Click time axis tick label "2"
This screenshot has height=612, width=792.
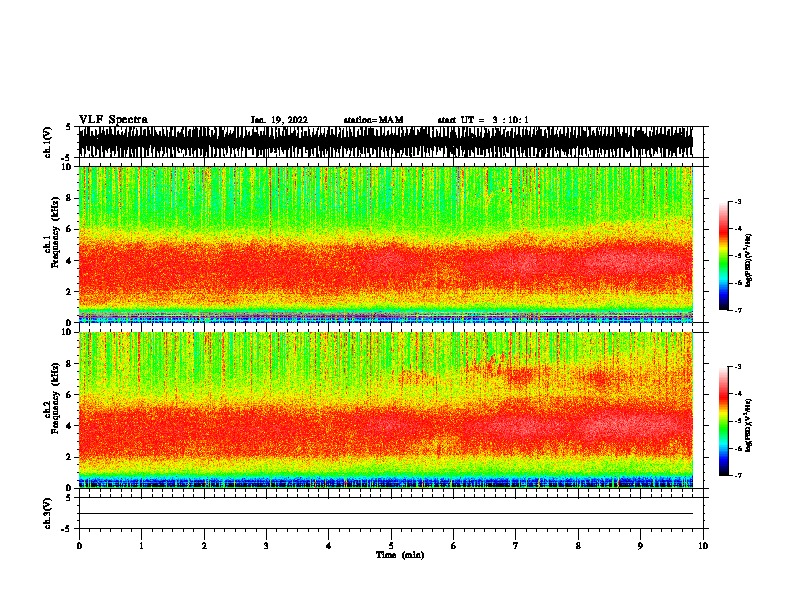point(204,546)
